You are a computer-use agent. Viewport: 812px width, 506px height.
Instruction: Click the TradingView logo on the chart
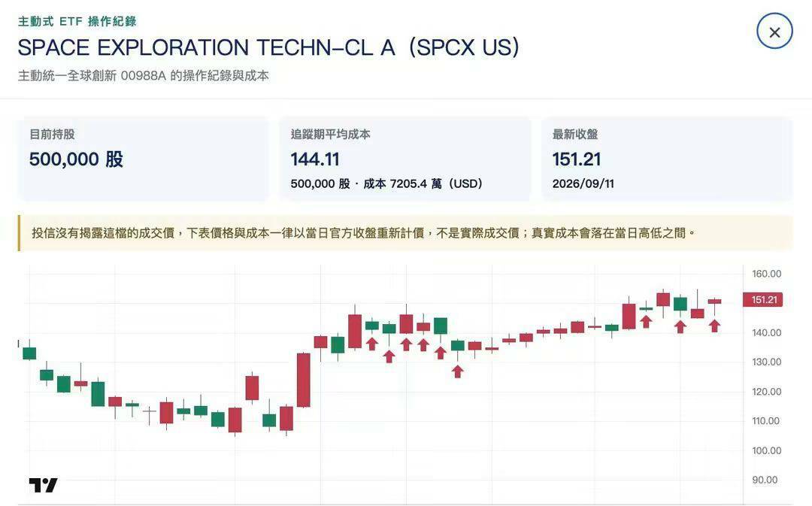click(x=43, y=485)
